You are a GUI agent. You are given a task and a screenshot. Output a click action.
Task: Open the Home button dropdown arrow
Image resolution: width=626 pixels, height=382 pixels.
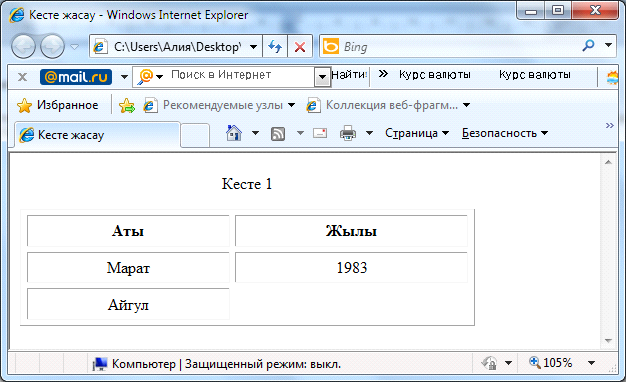point(256,133)
